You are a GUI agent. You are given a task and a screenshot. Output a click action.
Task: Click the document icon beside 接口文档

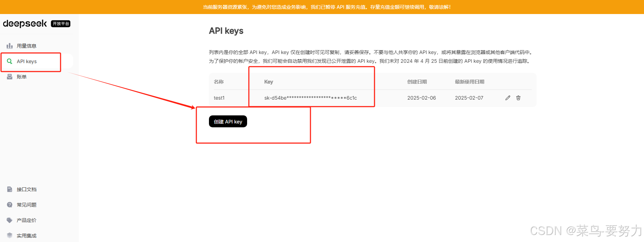[x=9, y=189]
